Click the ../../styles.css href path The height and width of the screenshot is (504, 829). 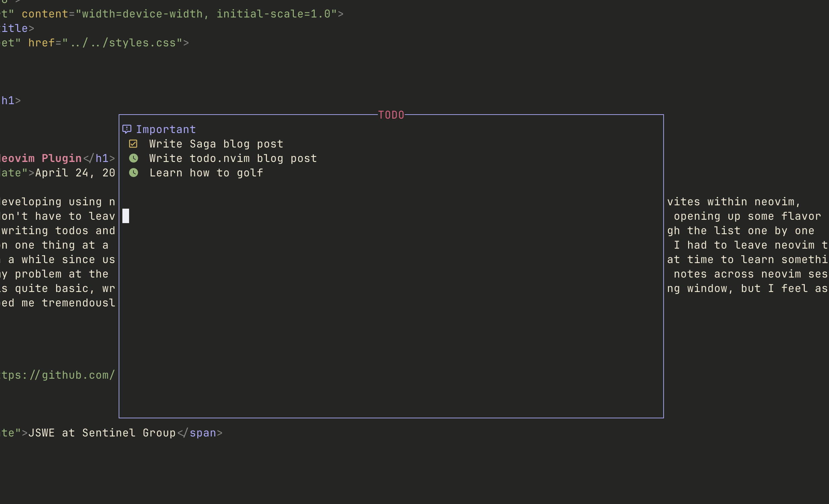tap(122, 43)
